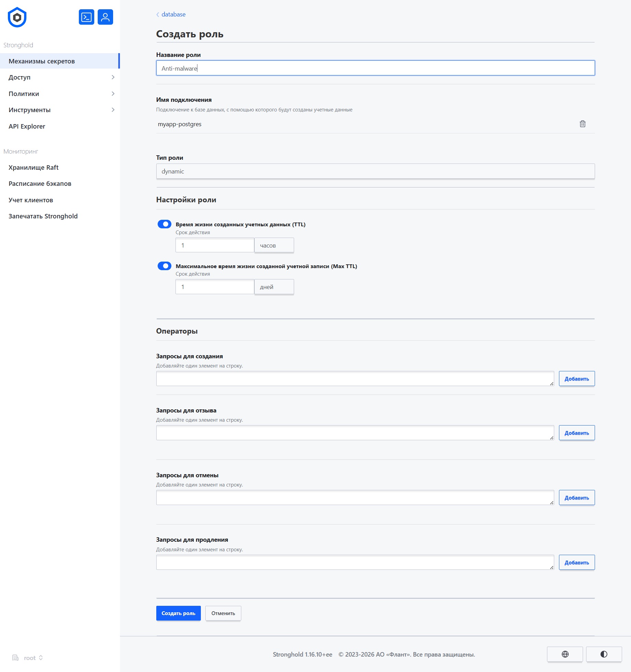Click the namespace building icon near root
Screen dimensions: 631x672
coord(15,658)
